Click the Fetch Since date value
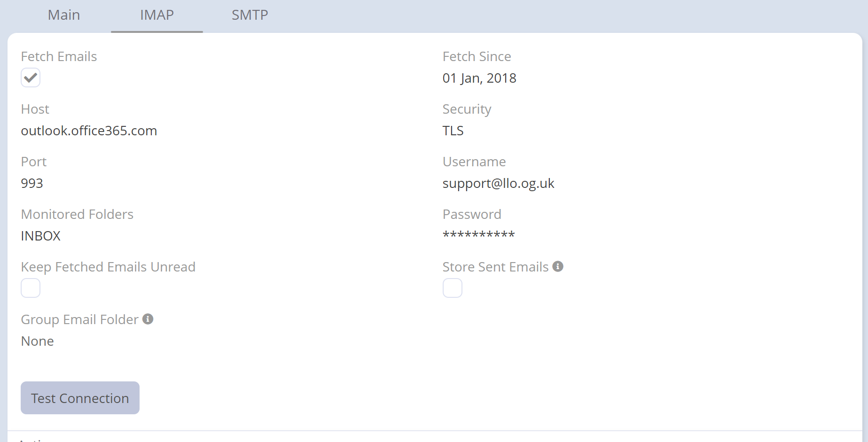The width and height of the screenshot is (868, 442). coord(479,78)
